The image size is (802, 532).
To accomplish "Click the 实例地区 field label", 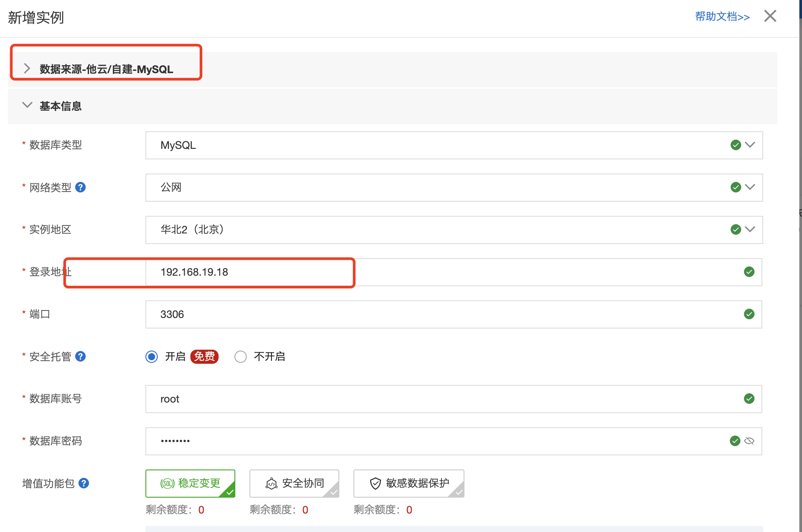I will pyautogui.click(x=50, y=229).
